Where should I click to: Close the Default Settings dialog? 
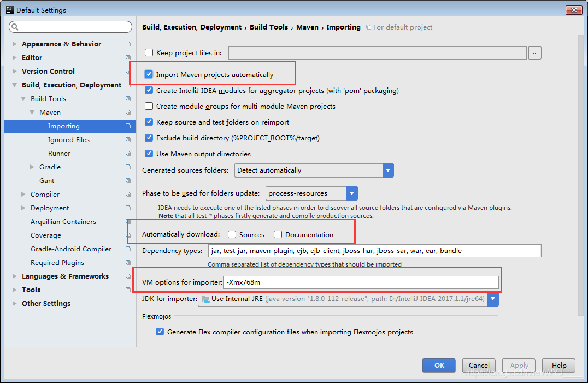coord(573,10)
